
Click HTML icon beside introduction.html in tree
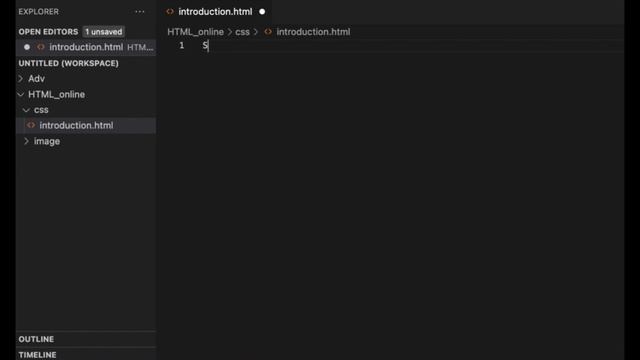(x=31, y=125)
